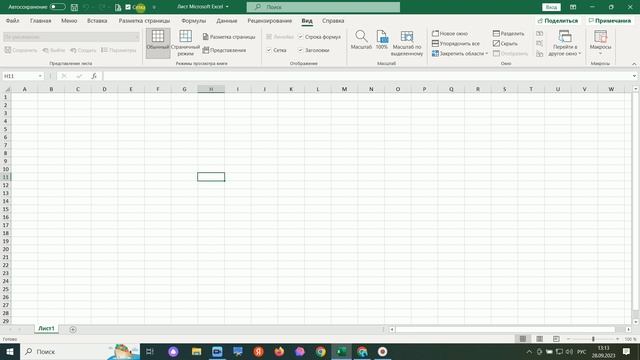Image resolution: width=640 pixels, height=360 pixels.
Task: Toggle the Строка формул checkbox
Action: click(300, 37)
